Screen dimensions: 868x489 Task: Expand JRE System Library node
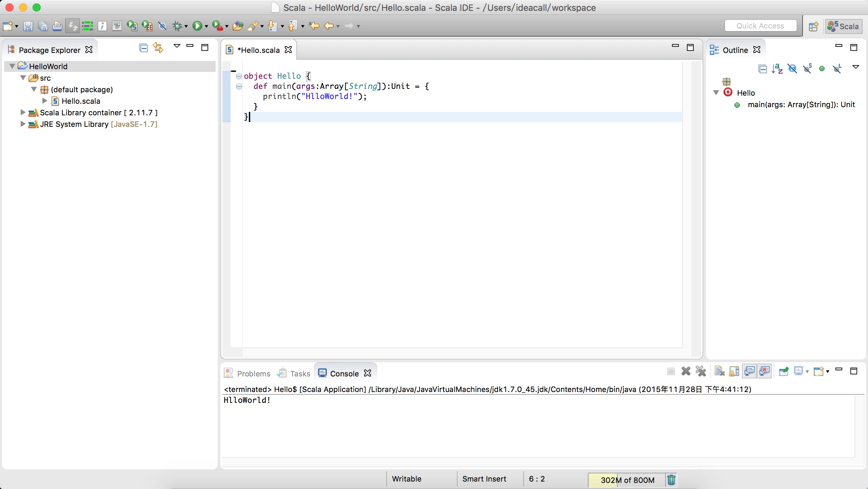23,124
